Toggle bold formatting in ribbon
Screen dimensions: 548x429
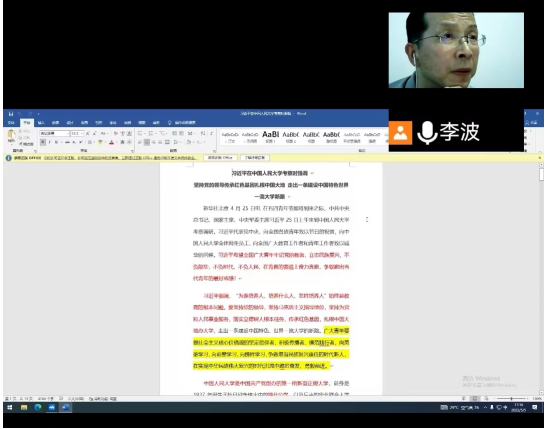[43, 142]
